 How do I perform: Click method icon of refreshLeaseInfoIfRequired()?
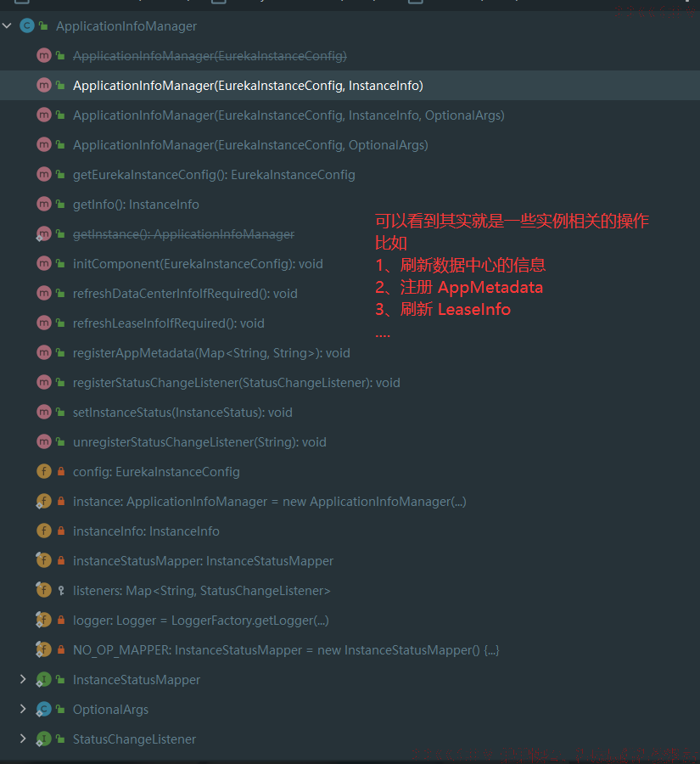click(44, 323)
